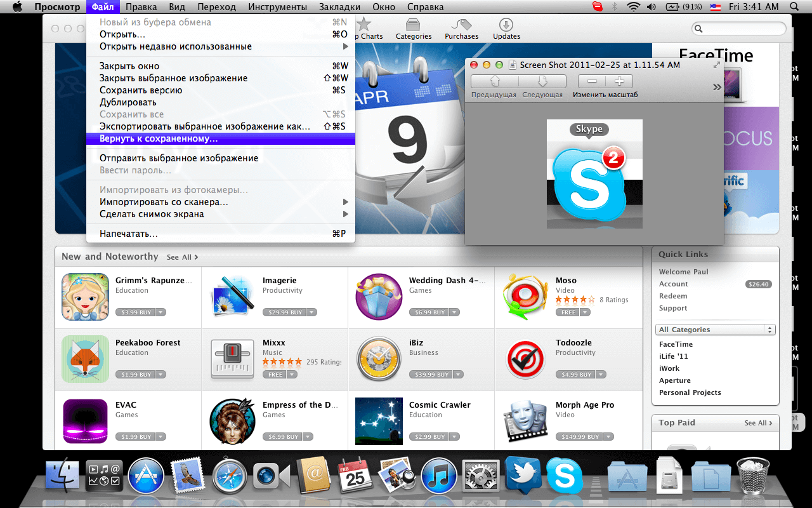Open Morph Age Pro masks icon
This screenshot has width=812, height=508.
525,421
